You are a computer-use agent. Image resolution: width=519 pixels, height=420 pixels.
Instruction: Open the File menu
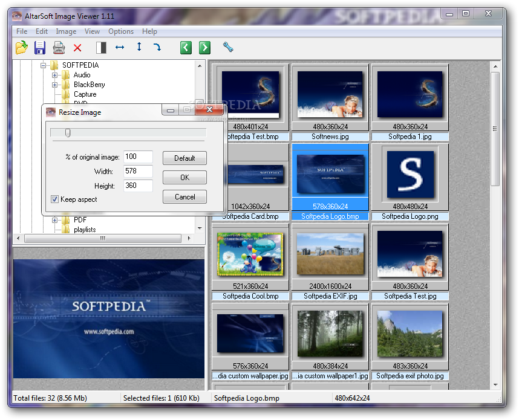point(22,31)
